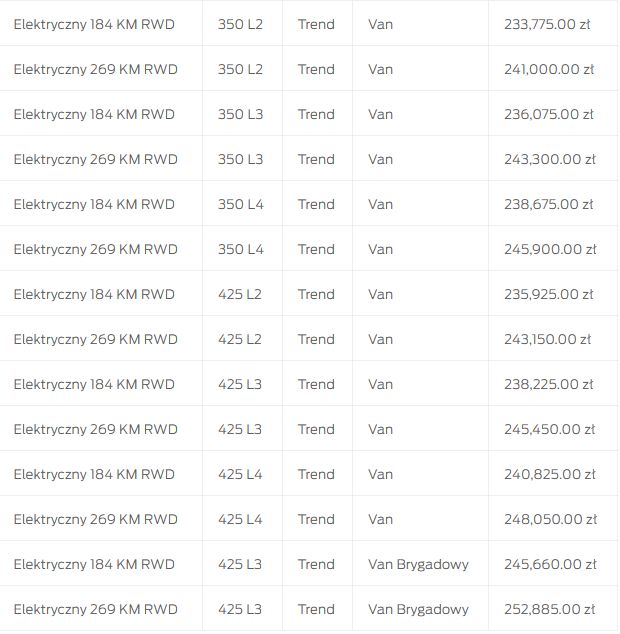Select the 245,900.00 zł price
The height and width of the screenshot is (634, 620).
click(549, 249)
